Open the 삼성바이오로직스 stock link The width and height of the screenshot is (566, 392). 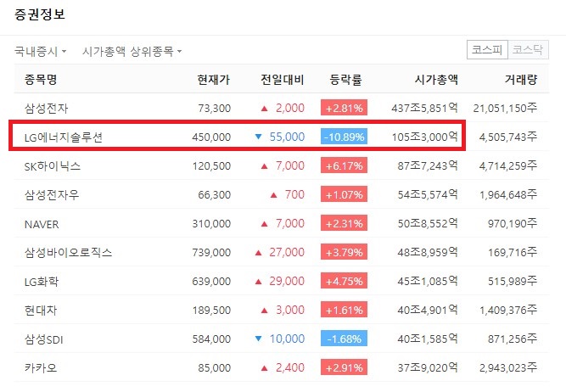tap(68, 252)
